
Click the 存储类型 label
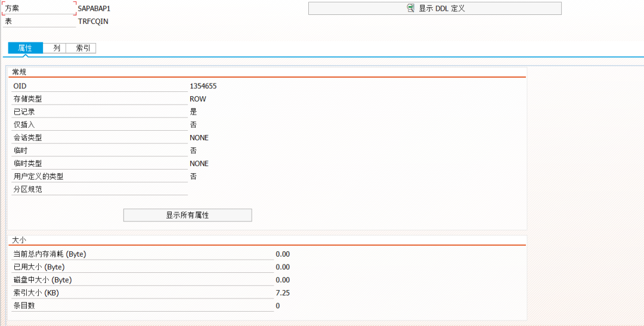coord(27,99)
